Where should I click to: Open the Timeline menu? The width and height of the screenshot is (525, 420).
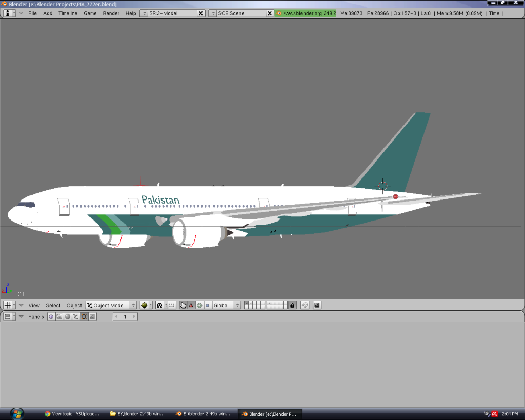pos(68,13)
